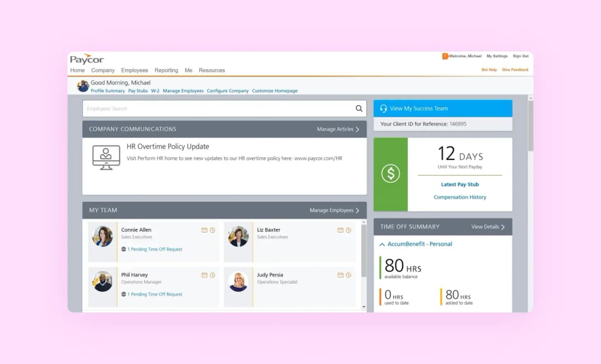Open View Details for Time Off Summary

pyautogui.click(x=488, y=227)
